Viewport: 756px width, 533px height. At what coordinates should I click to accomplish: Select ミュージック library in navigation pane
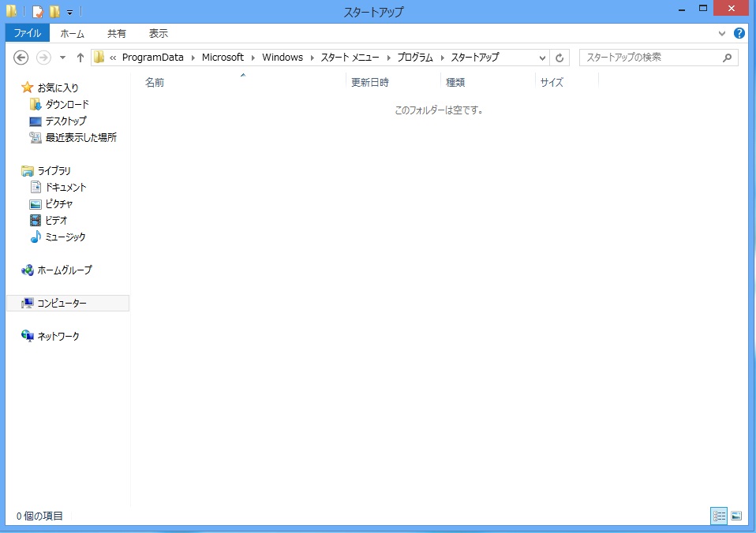65,237
